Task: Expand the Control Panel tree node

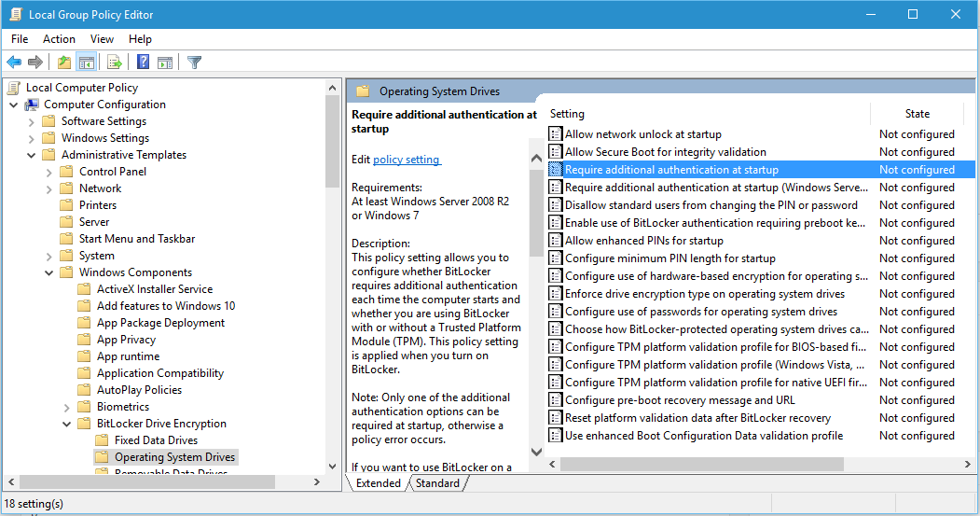Action: (x=49, y=172)
